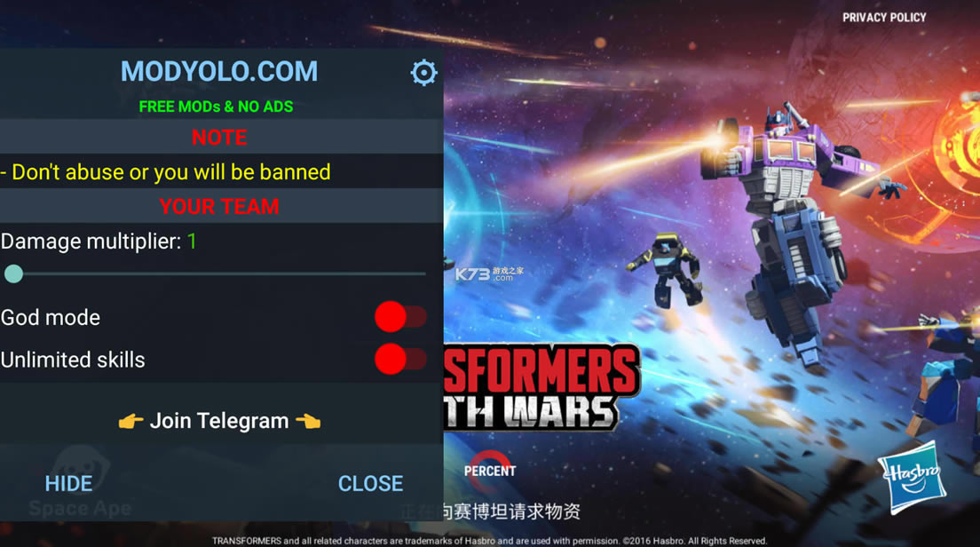Screen dimensions: 980x547
Task: Open the mod menu settings gear
Action: coord(423,73)
